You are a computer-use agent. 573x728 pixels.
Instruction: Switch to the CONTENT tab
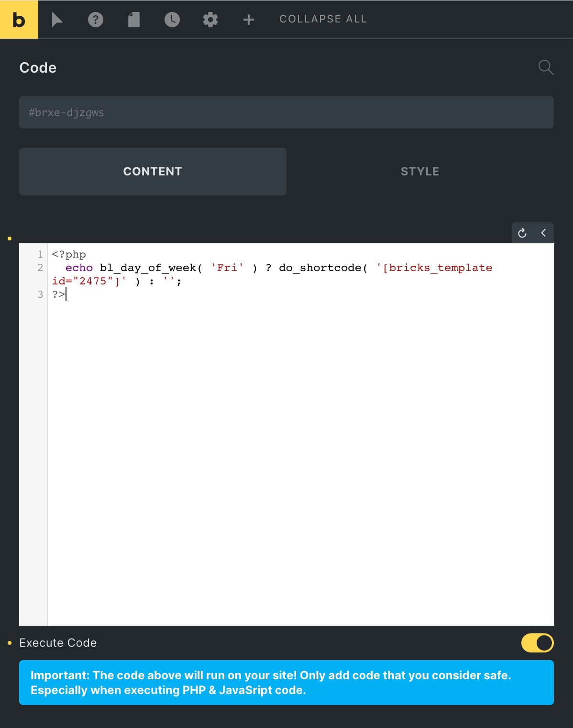[x=153, y=172]
